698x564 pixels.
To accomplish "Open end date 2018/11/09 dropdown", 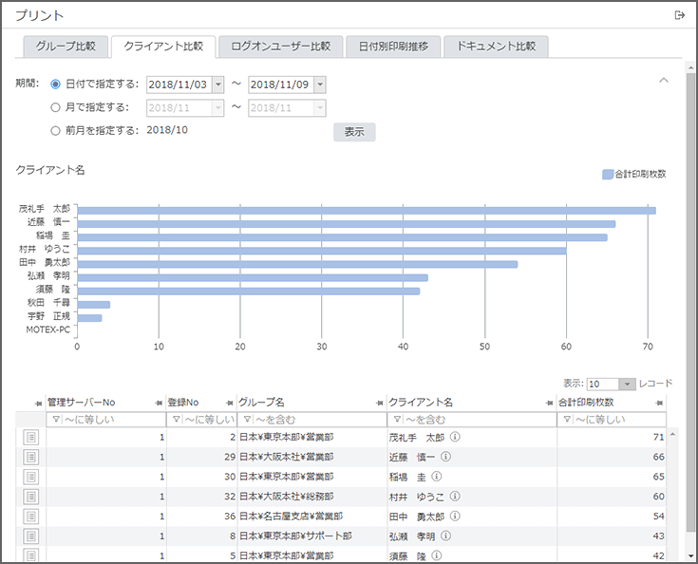I will point(320,85).
